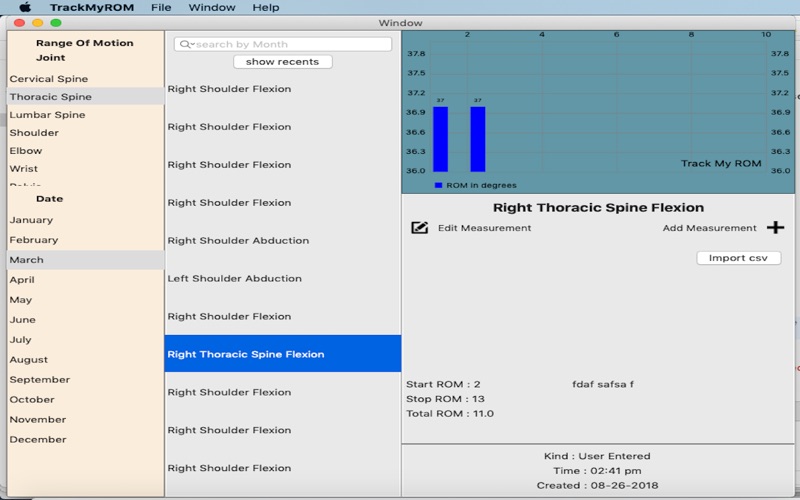800x500 pixels.
Task: Select Lumbar Spine joint
Action: pos(85,115)
